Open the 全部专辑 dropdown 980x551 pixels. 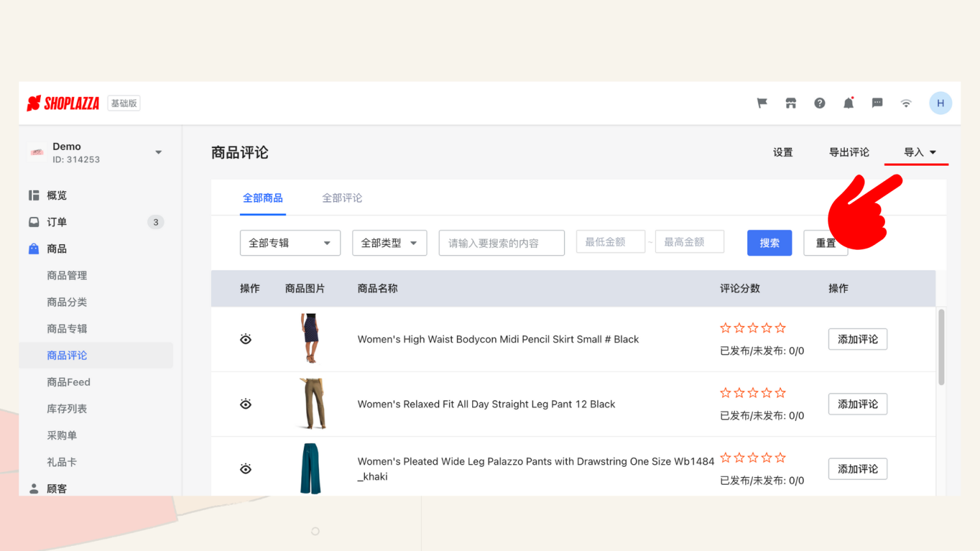tap(290, 243)
